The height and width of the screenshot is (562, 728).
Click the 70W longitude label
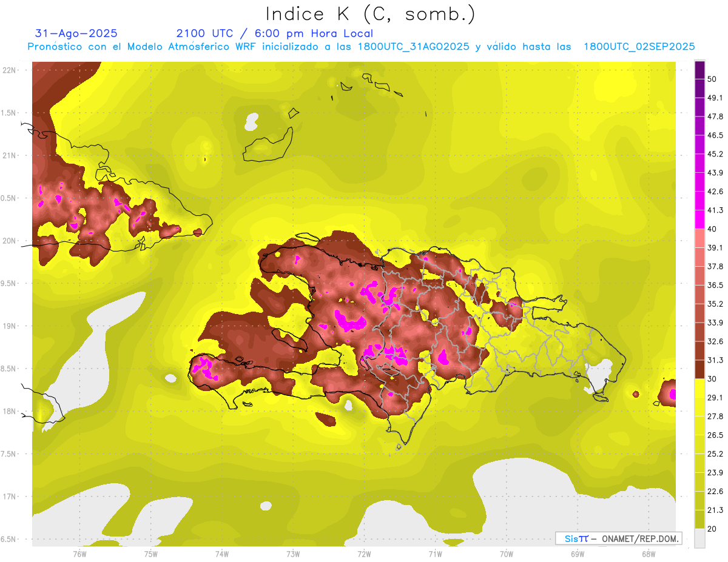click(506, 554)
